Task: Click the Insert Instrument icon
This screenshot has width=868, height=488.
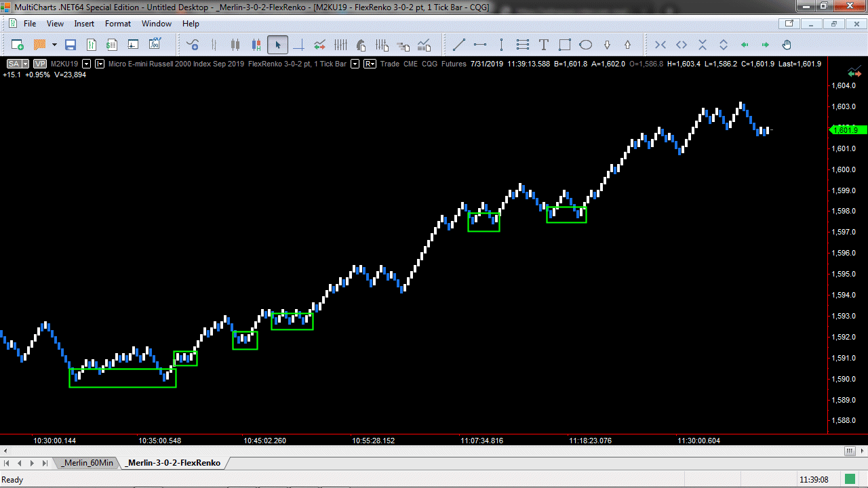Action: (193, 45)
